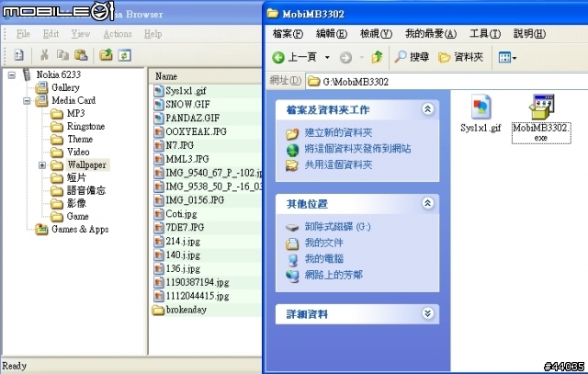Screen dimensions: 588x374
Task: Select IMG_0156.JPG in the file list
Action: [x=195, y=200]
